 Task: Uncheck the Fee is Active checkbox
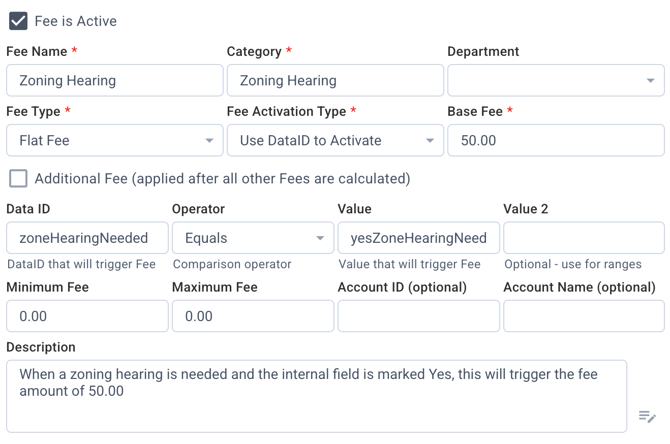18,20
